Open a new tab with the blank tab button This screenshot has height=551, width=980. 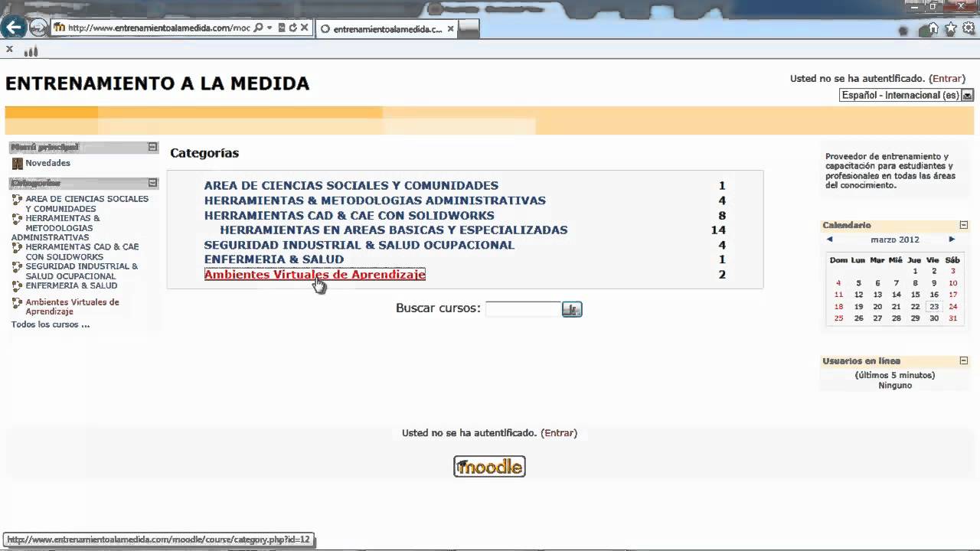tap(469, 29)
